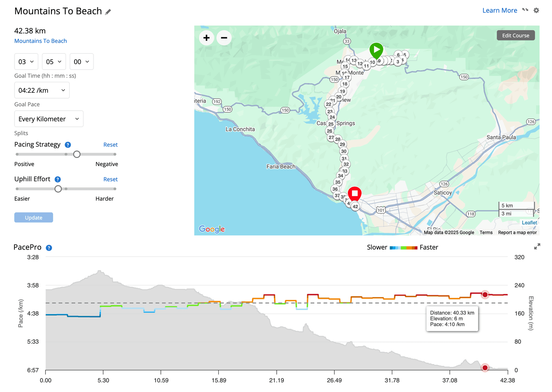The height and width of the screenshot is (392, 552).
Task: Click kilometer marker 32 on the map
Action: [x=346, y=164]
